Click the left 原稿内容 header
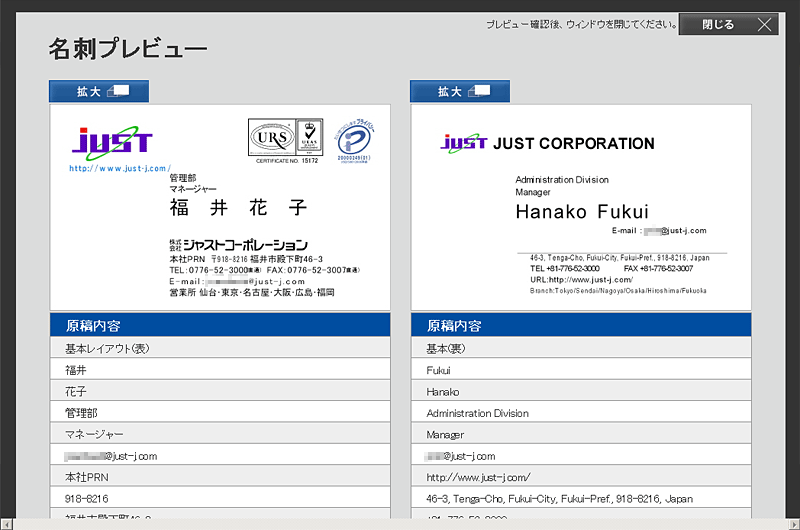 [220, 325]
